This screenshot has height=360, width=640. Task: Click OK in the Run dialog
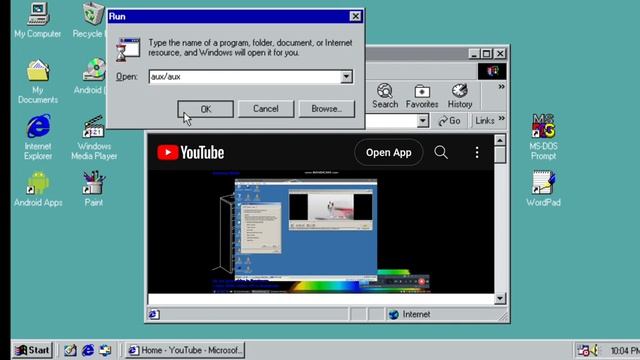[x=206, y=109]
